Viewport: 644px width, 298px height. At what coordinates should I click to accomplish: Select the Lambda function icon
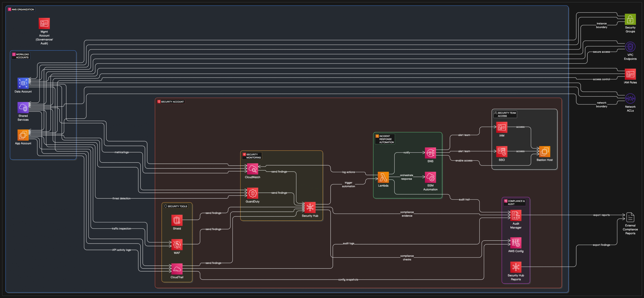383,177
